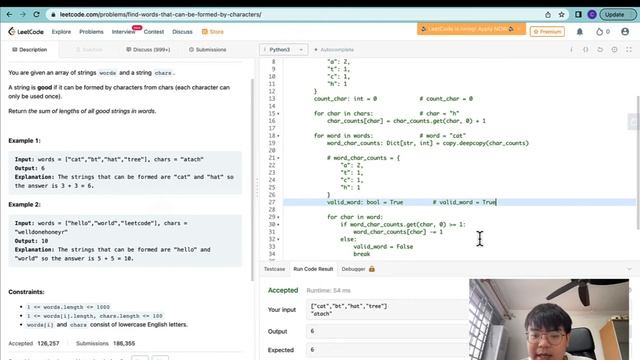Go back with the browser back arrow
This screenshot has height=360, width=640.
pyautogui.click(x=9, y=14)
